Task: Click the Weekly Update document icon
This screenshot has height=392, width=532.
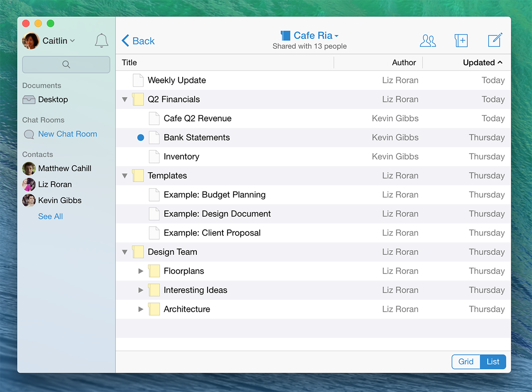Action: pos(138,80)
